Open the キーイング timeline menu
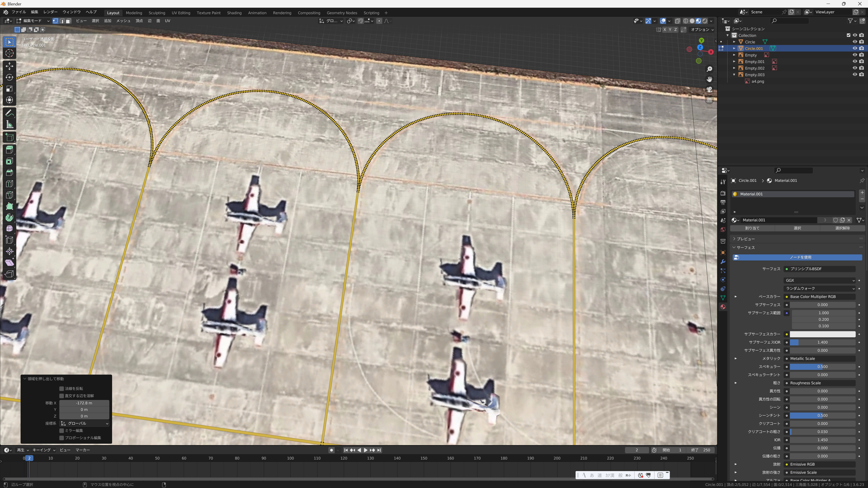Image resolution: width=868 pixels, height=488 pixels. (x=44, y=450)
